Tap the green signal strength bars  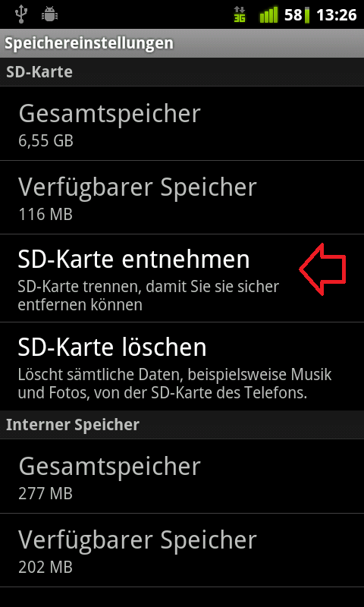click(x=269, y=15)
